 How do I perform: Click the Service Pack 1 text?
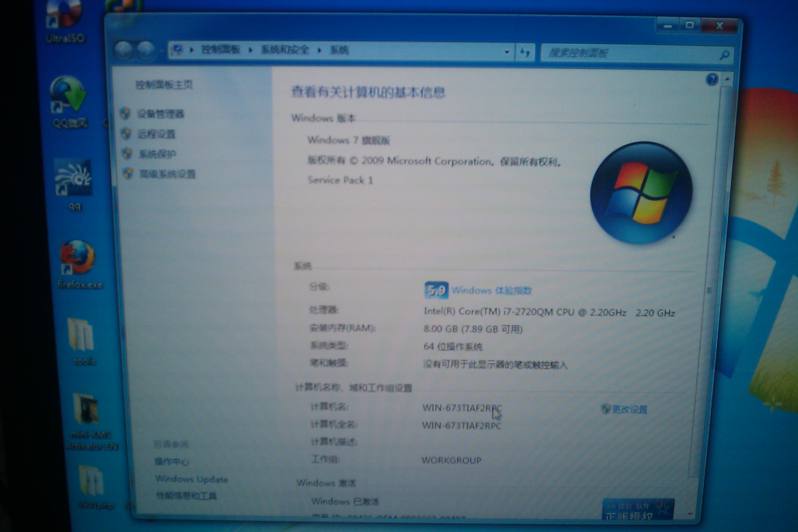pyautogui.click(x=340, y=180)
